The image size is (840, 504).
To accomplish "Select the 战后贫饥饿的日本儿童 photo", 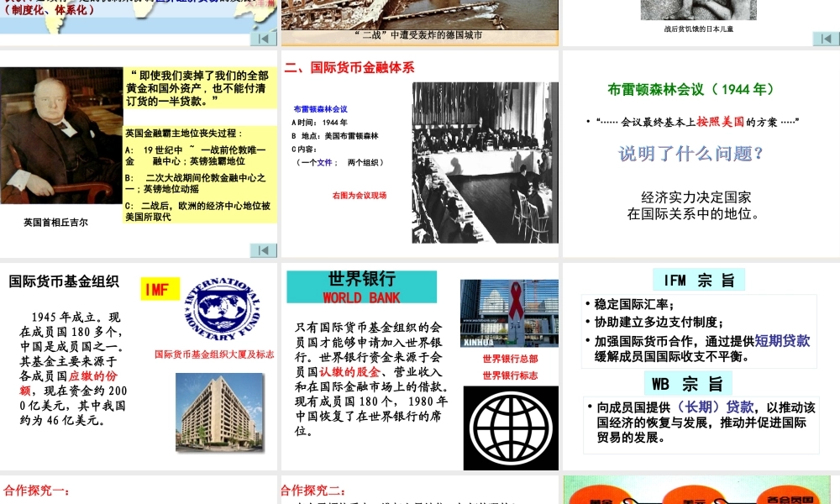I will tap(699, 9).
